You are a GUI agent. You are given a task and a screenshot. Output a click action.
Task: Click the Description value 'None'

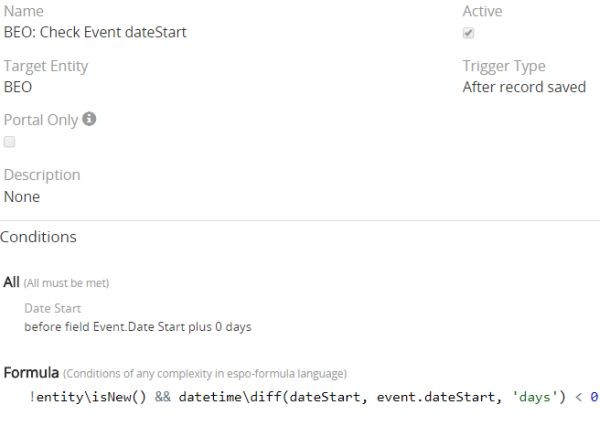pos(22,197)
